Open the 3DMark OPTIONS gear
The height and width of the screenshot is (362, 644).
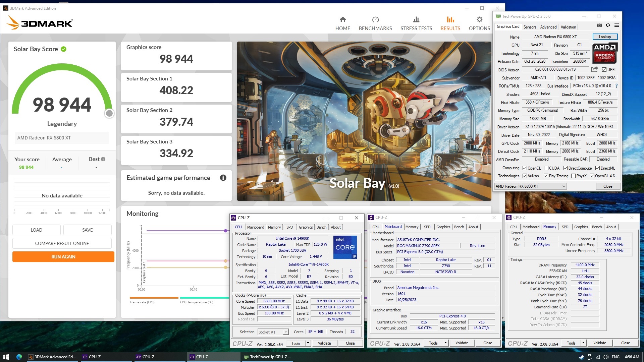coord(479,24)
